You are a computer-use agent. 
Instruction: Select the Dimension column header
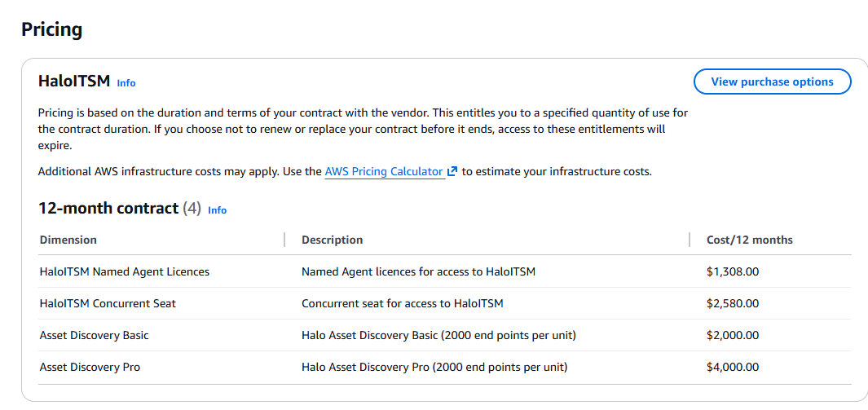[x=68, y=240]
